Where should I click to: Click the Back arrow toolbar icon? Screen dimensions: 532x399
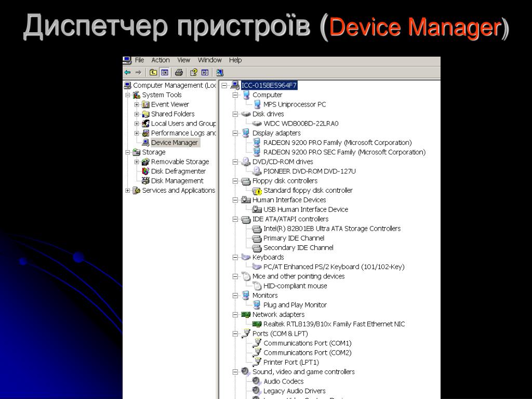click(128, 72)
